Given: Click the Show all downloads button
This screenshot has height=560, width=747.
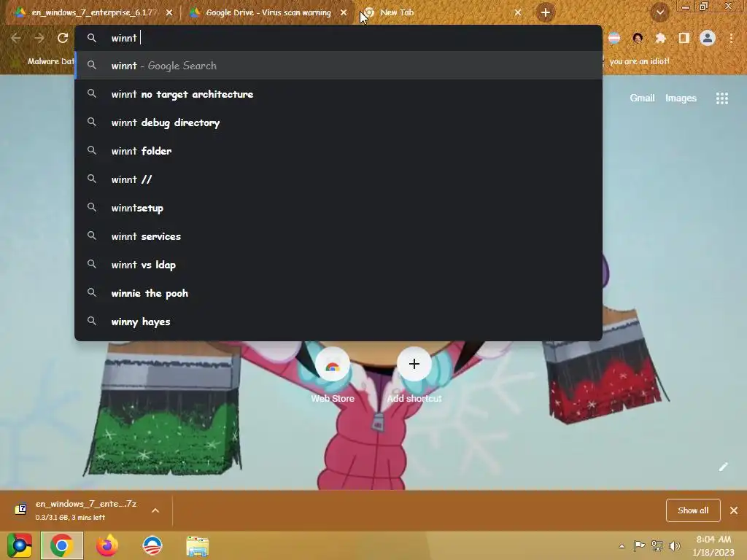Looking at the screenshot, I should point(693,510).
